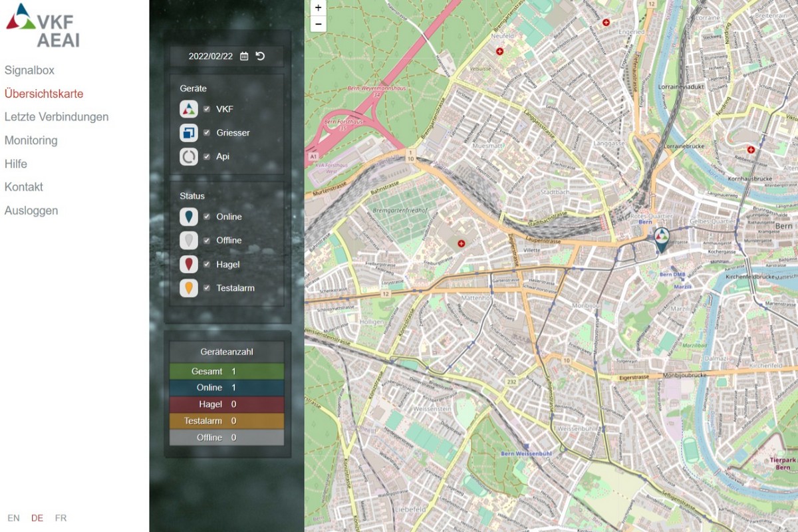Disable the Griesser devices checkbox

point(207,133)
